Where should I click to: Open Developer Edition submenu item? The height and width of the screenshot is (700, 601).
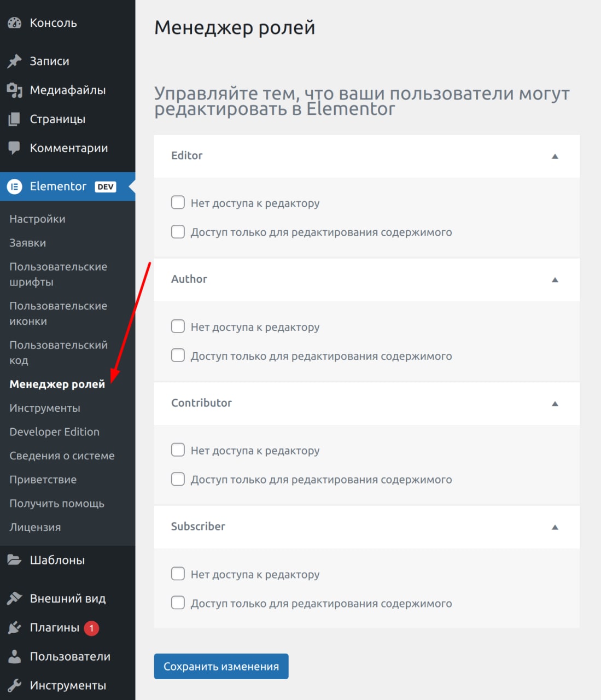(54, 432)
